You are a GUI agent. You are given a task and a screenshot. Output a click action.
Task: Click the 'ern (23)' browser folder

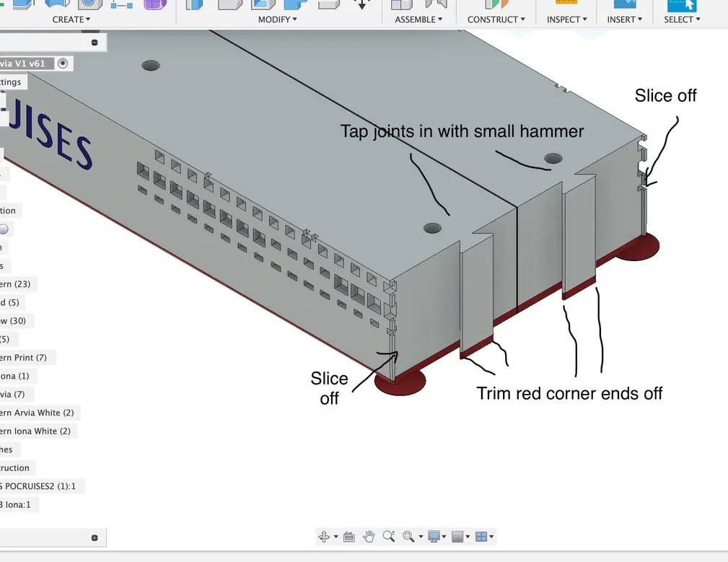[17, 284]
